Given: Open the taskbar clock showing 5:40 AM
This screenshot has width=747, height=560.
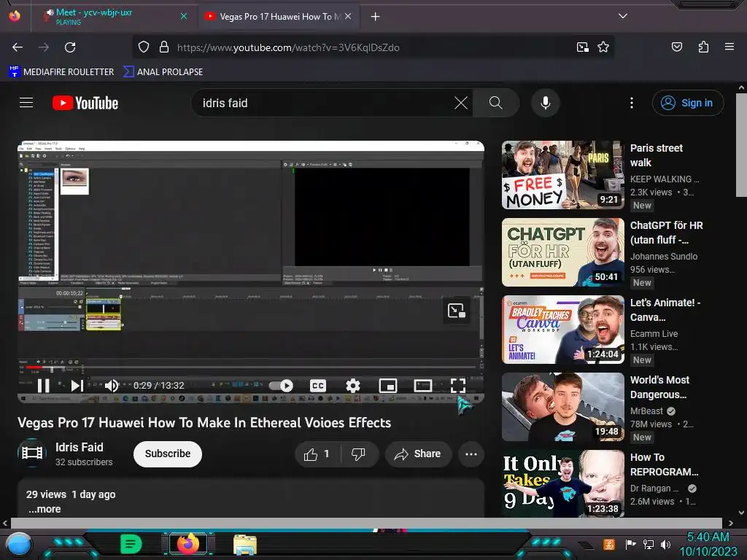Looking at the screenshot, I should click(708, 544).
